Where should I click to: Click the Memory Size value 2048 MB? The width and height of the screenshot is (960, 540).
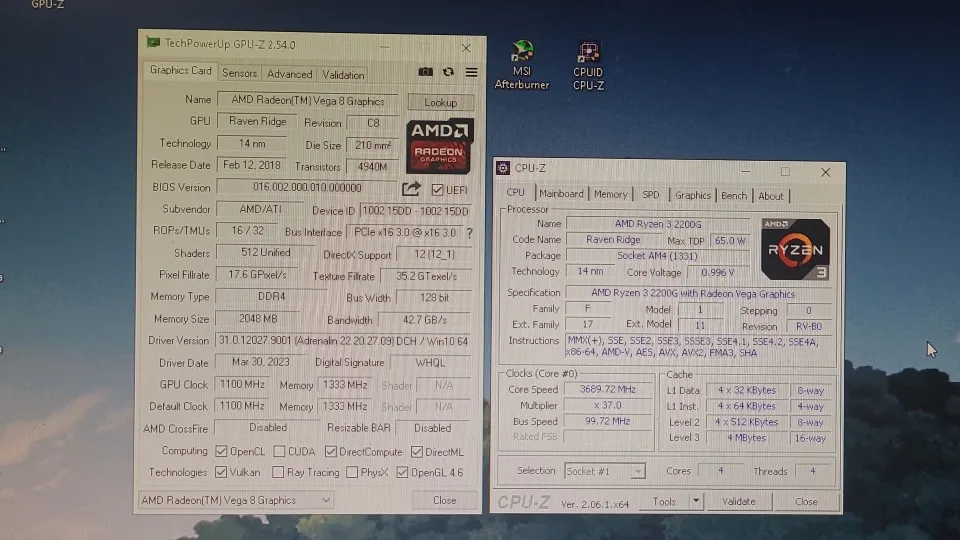[x=258, y=318]
